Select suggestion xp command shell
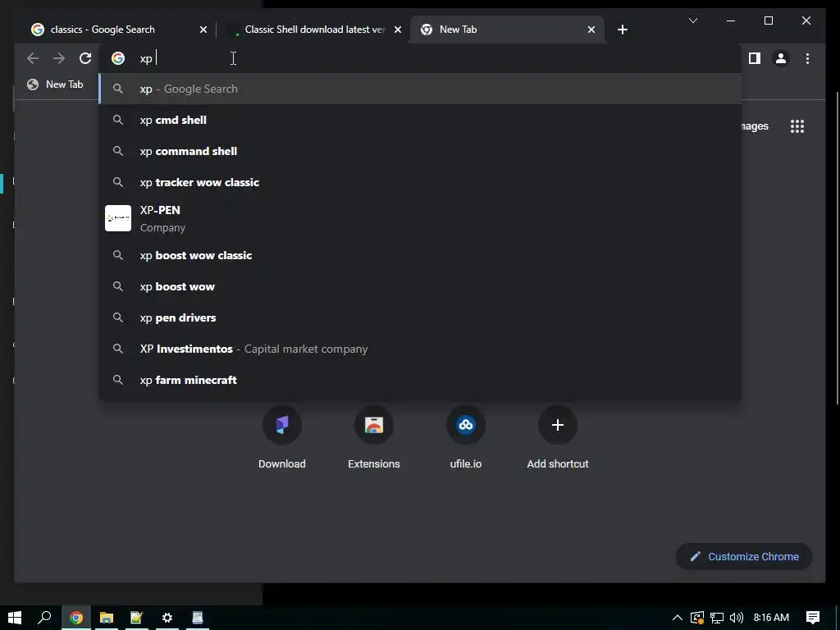This screenshot has width=840, height=630. coord(420,151)
